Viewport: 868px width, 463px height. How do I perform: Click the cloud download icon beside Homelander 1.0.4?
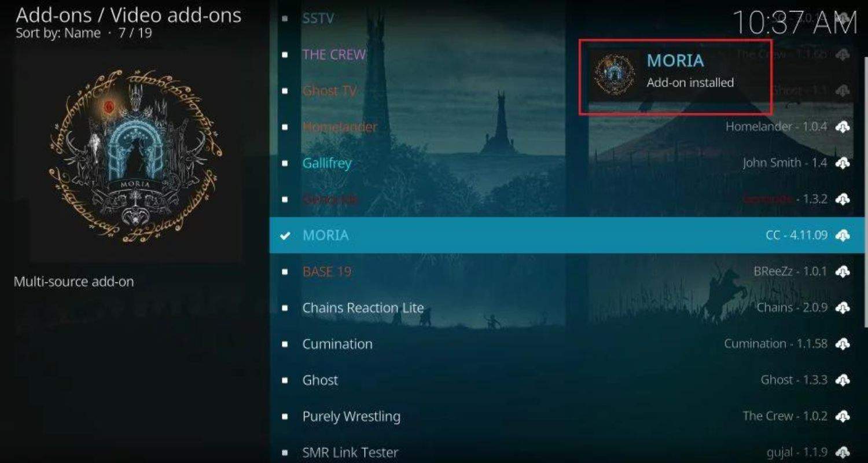coord(843,127)
